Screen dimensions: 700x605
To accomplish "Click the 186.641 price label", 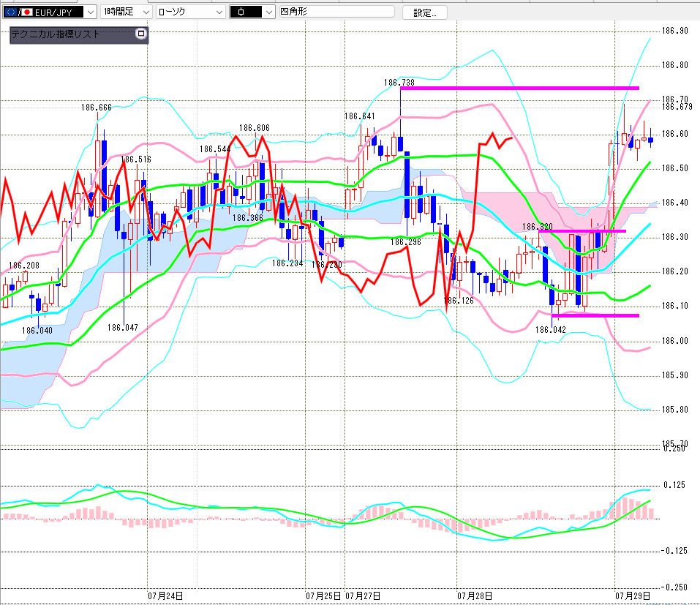I will pyautogui.click(x=360, y=116).
